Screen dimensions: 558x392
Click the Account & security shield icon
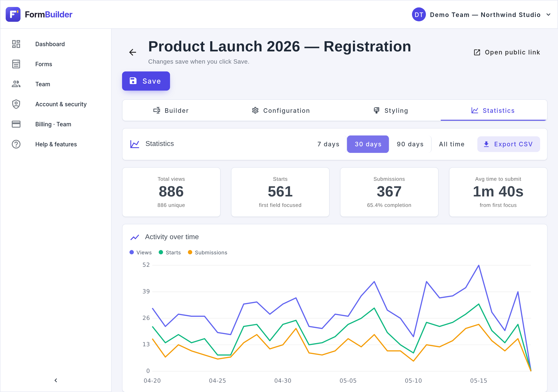point(16,104)
